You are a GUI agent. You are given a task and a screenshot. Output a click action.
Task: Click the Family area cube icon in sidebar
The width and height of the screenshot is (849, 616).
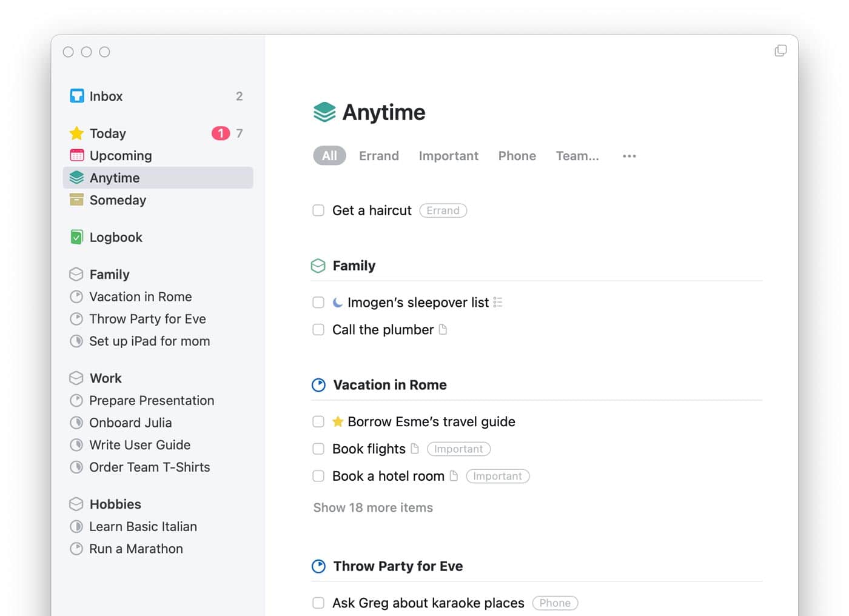pyautogui.click(x=76, y=274)
